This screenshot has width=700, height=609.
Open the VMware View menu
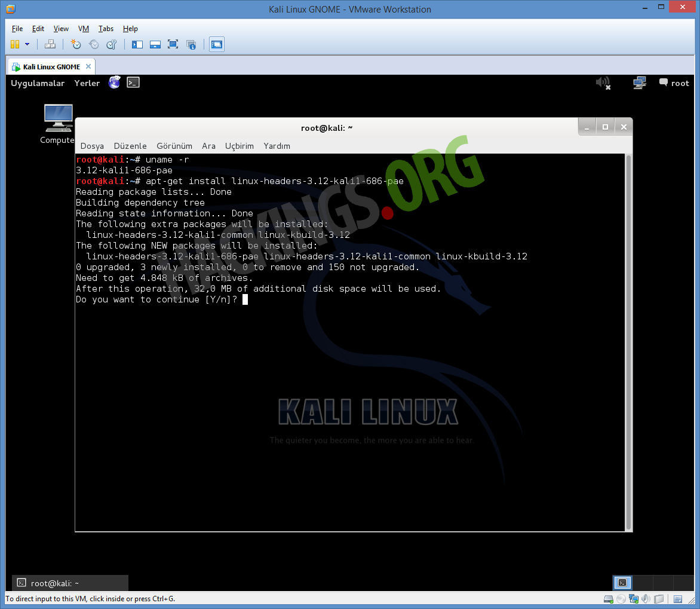click(x=61, y=29)
